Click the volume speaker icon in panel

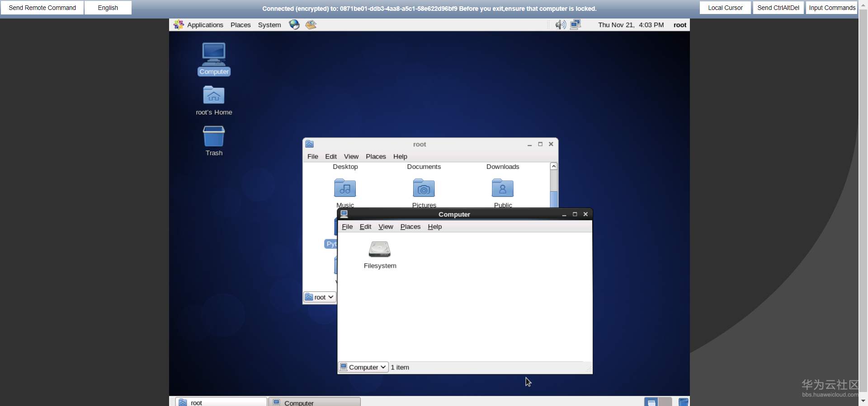[561, 25]
